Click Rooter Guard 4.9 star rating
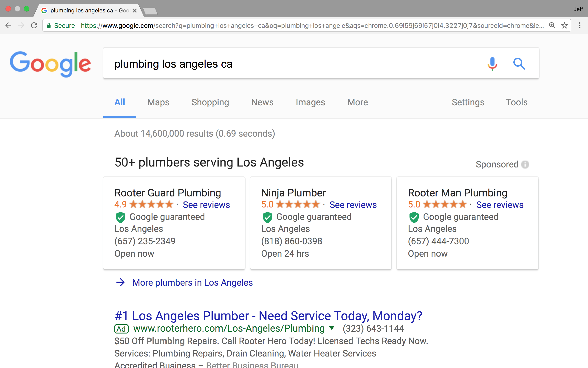Viewport: 588px width, 368px height. (144, 204)
